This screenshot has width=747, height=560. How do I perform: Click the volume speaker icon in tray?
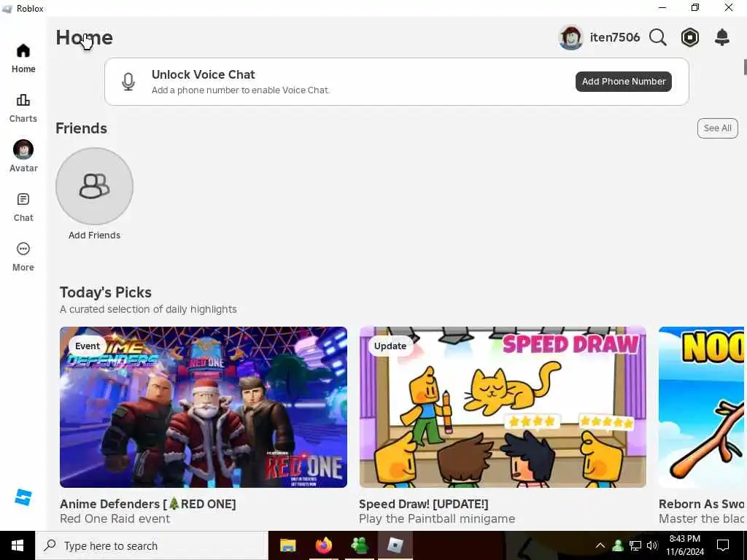(652, 545)
